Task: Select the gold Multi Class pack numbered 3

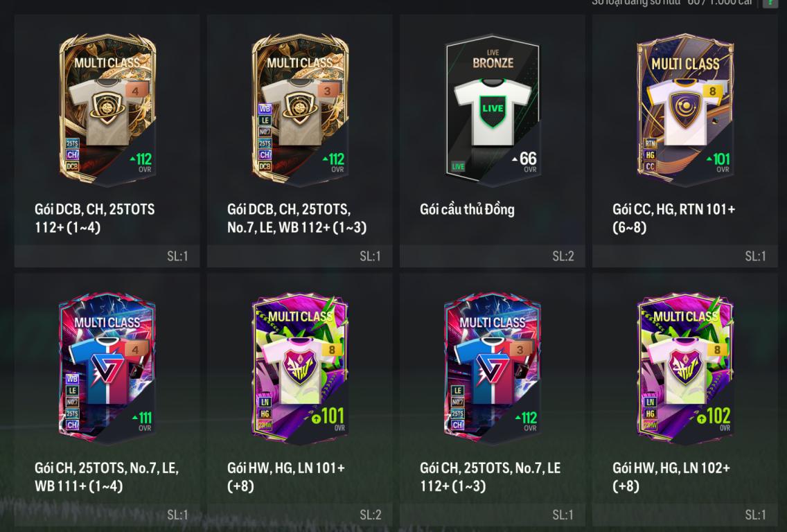Action: coord(300,109)
